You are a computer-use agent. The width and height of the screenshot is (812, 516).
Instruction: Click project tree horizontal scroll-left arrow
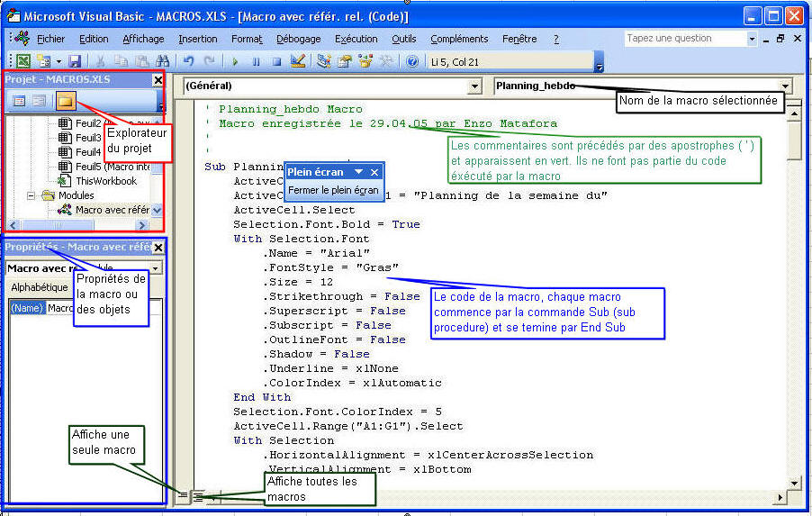(13, 225)
